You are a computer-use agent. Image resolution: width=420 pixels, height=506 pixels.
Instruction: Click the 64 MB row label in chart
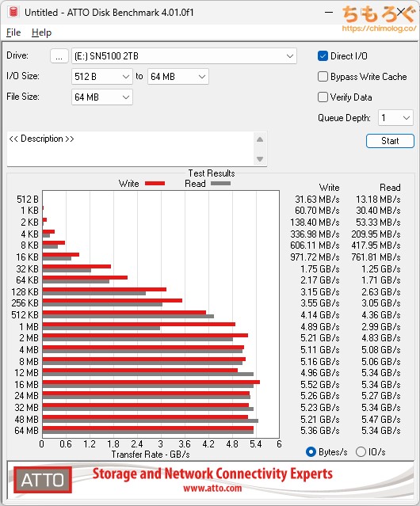click(x=26, y=431)
